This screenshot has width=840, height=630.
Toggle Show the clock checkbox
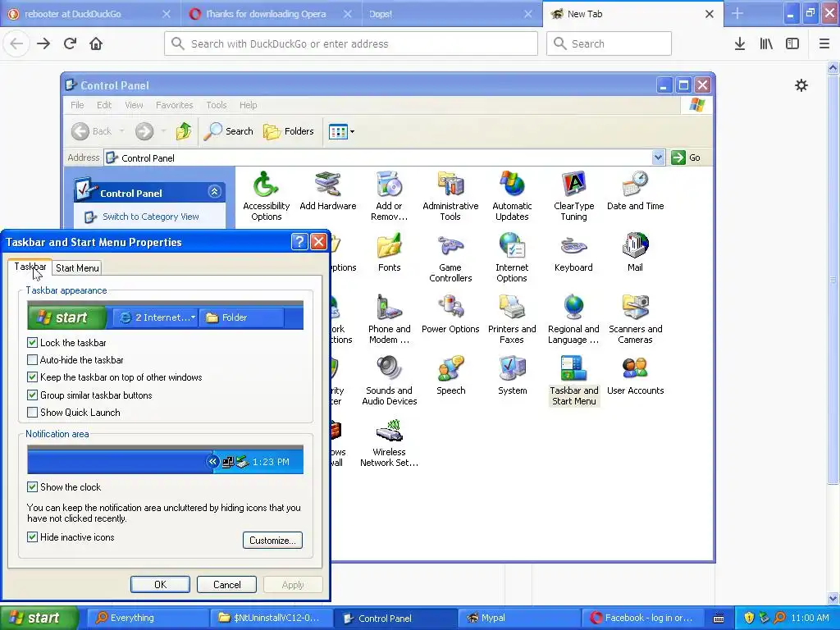pyautogui.click(x=32, y=487)
